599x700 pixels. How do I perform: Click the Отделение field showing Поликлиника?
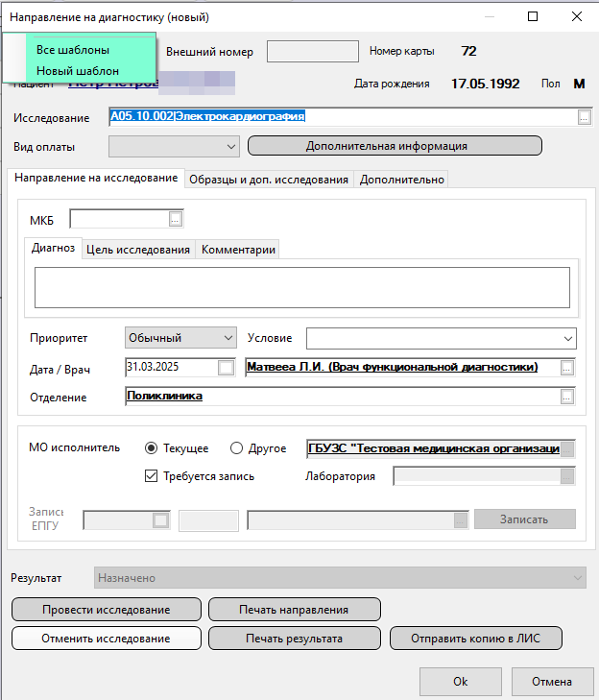[343, 397]
